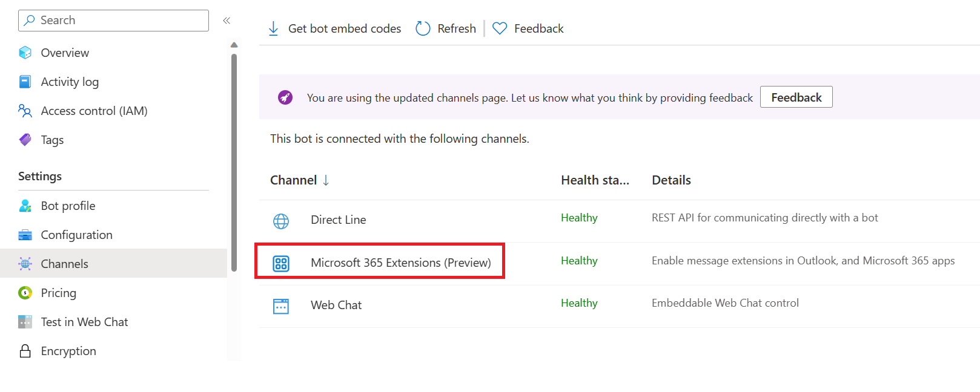This screenshot has width=980, height=392.
Task: Open the Web Chat channel
Action: (x=336, y=305)
